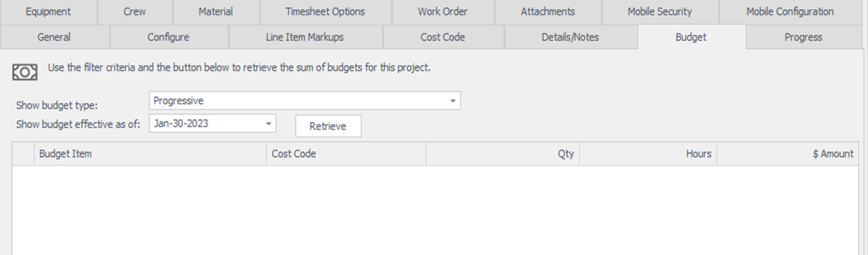
Task: Click the money bill budget icon
Action: point(24,72)
